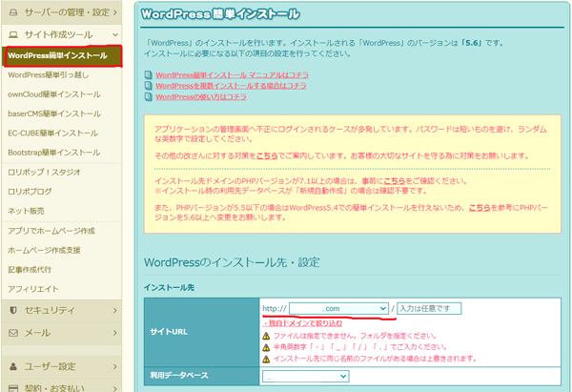Open EC-CUBE簡単インストール menu item
The image size is (572, 392).
click(x=52, y=134)
